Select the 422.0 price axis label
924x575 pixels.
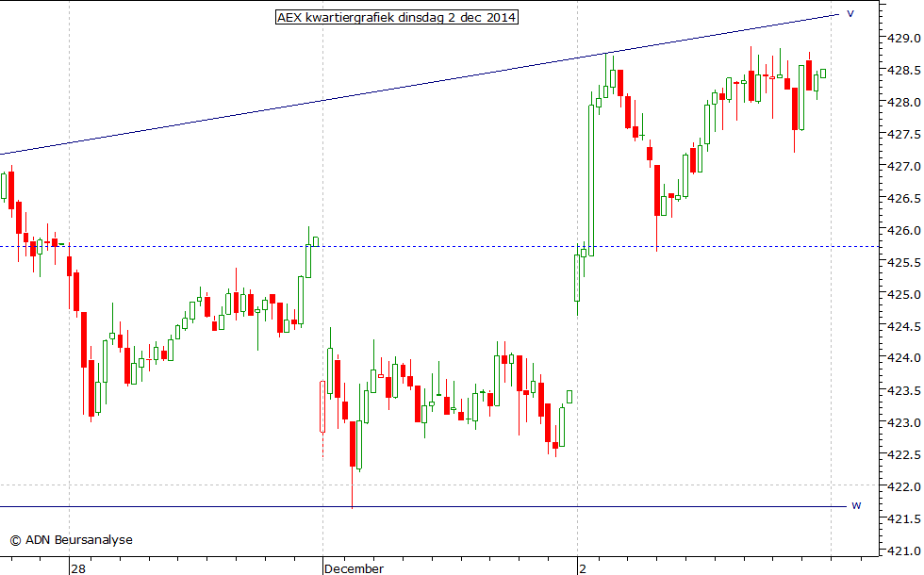point(904,486)
